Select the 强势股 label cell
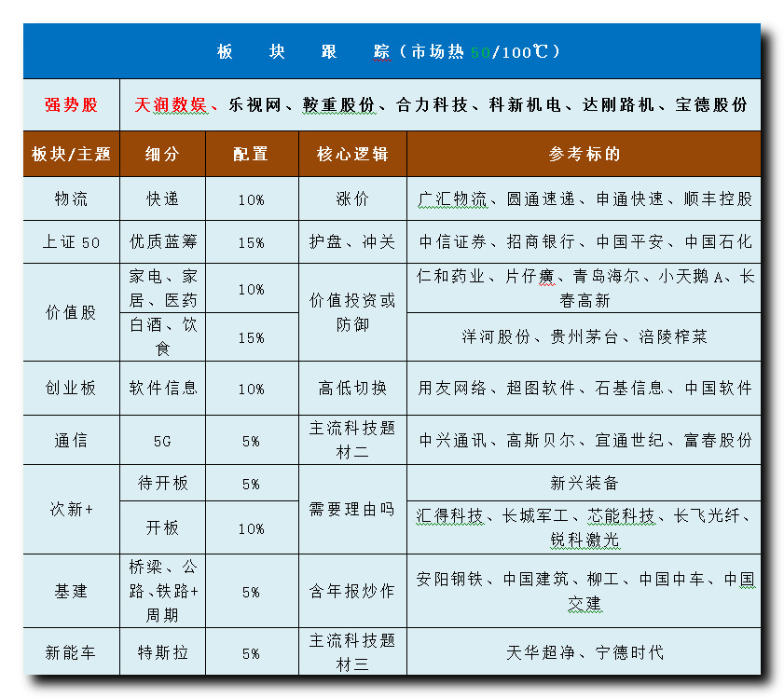Image resolution: width=784 pixels, height=698 pixels. pyautogui.click(x=71, y=105)
